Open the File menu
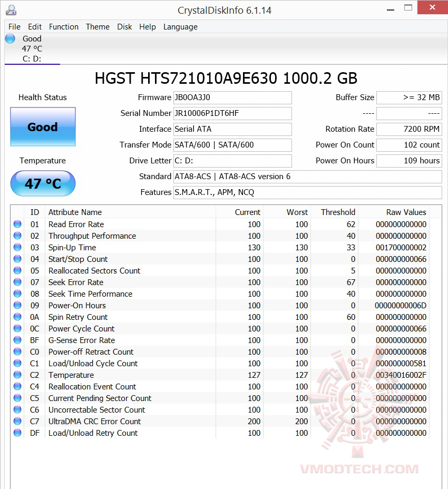The image size is (448, 489). [14, 27]
